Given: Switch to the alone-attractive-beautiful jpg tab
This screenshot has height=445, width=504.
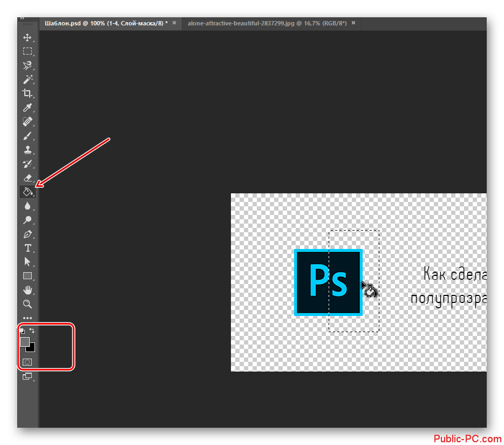Looking at the screenshot, I should pyautogui.click(x=267, y=23).
